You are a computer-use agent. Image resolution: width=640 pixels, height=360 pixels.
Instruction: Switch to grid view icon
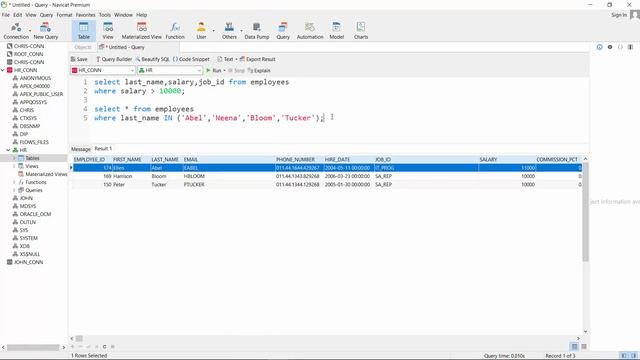pos(574,347)
